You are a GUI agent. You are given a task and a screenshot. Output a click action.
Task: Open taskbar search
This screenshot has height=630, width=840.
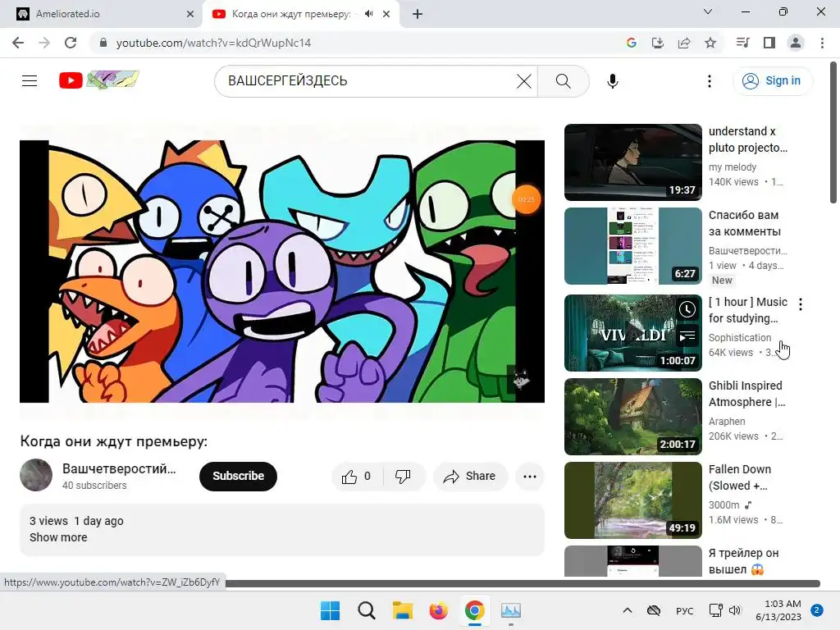tap(367, 610)
